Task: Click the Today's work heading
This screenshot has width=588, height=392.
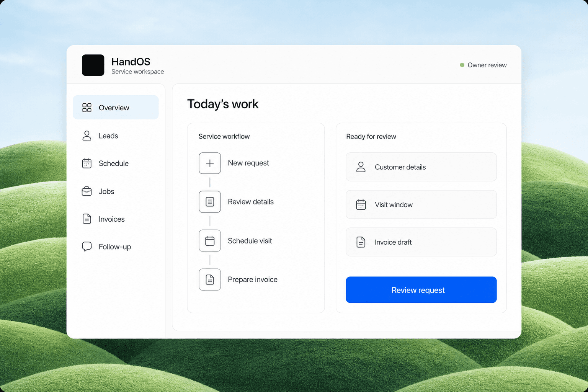Action: point(223,104)
